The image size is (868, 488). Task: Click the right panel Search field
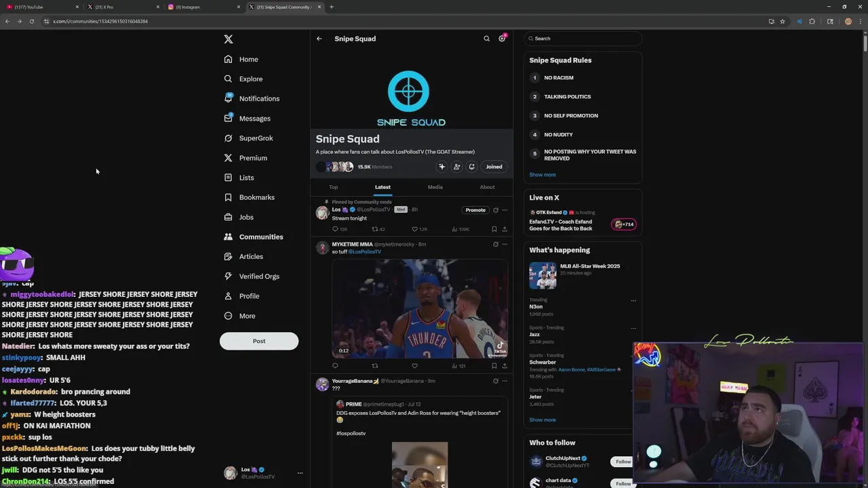[x=583, y=39]
